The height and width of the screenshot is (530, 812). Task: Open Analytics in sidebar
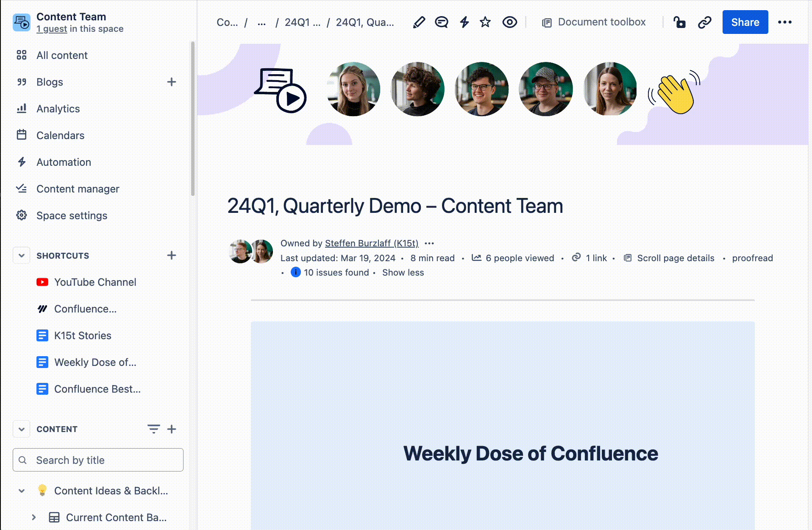click(x=58, y=109)
